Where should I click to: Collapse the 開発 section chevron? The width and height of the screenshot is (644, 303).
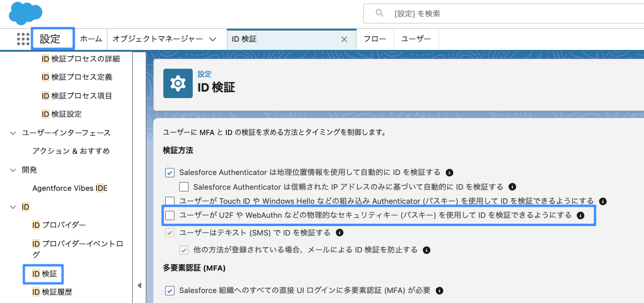pos(12,170)
